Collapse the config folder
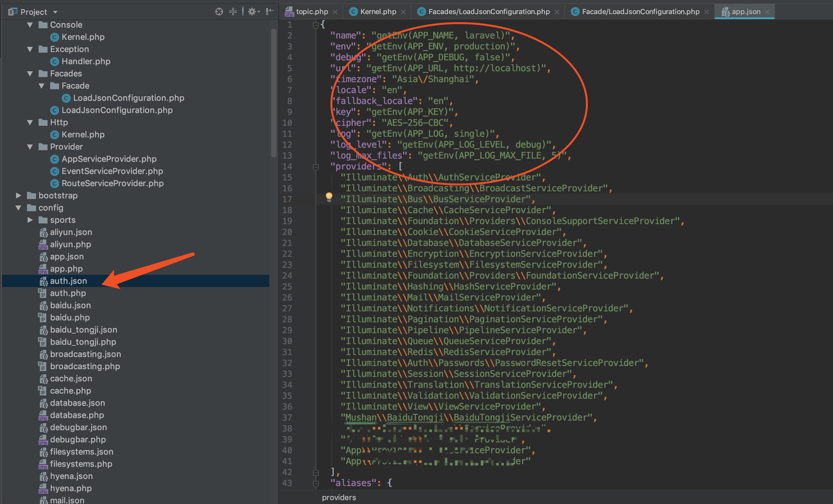The image size is (833, 504). click(x=19, y=208)
